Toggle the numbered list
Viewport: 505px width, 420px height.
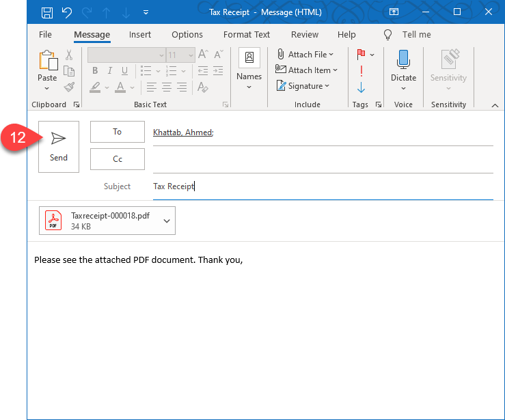point(172,70)
